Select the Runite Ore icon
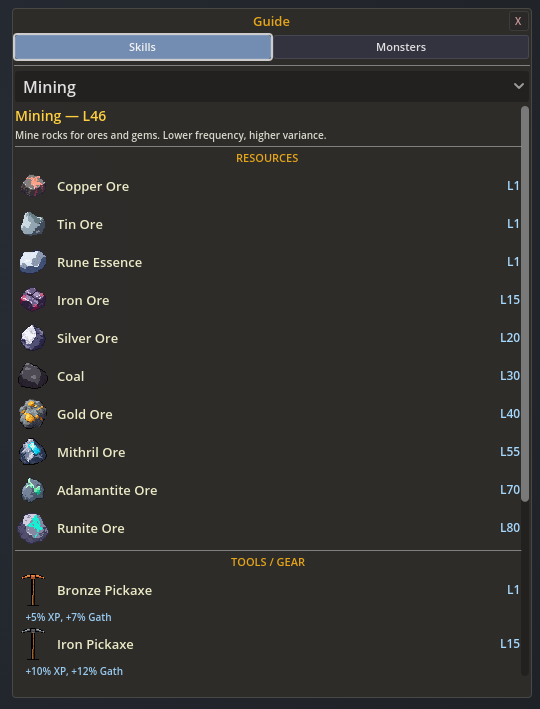 click(x=33, y=528)
